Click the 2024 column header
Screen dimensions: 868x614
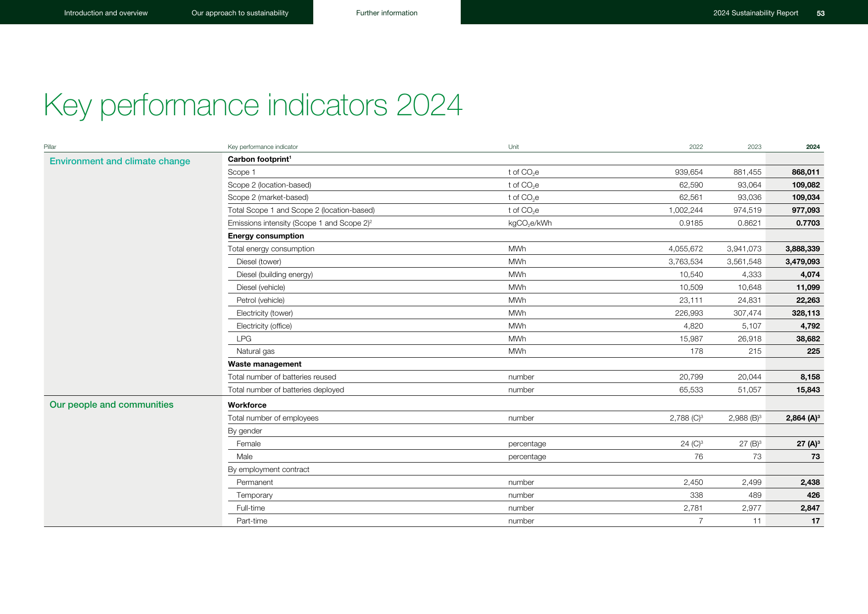pyautogui.click(x=813, y=147)
